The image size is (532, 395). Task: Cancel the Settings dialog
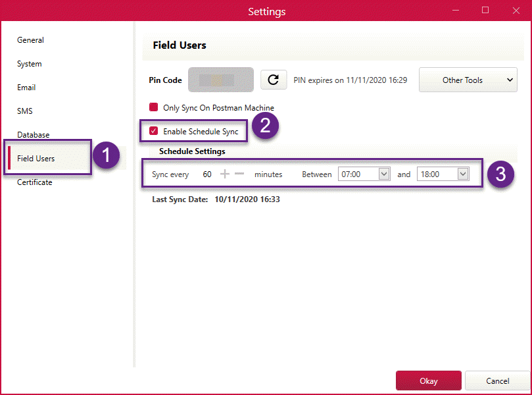[x=498, y=381]
